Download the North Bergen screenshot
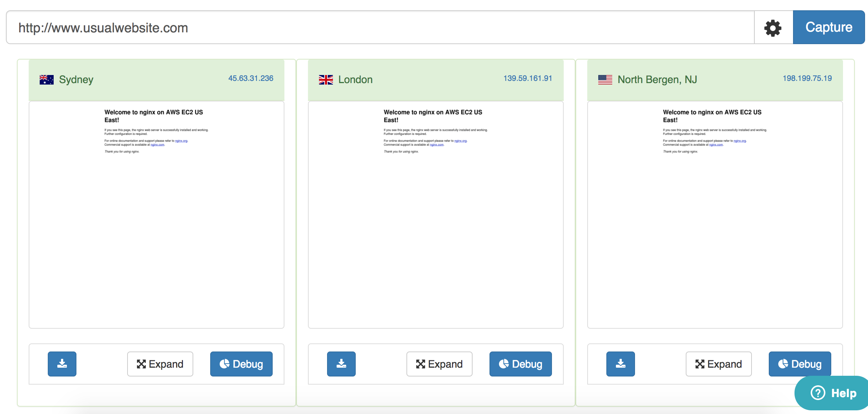This screenshot has height=414, width=868. 621,364
